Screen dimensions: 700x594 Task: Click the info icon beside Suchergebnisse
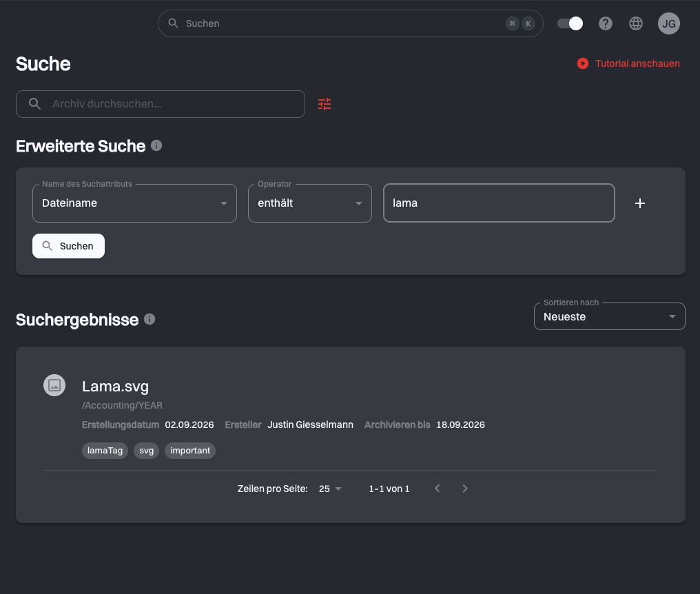tap(150, 319)
